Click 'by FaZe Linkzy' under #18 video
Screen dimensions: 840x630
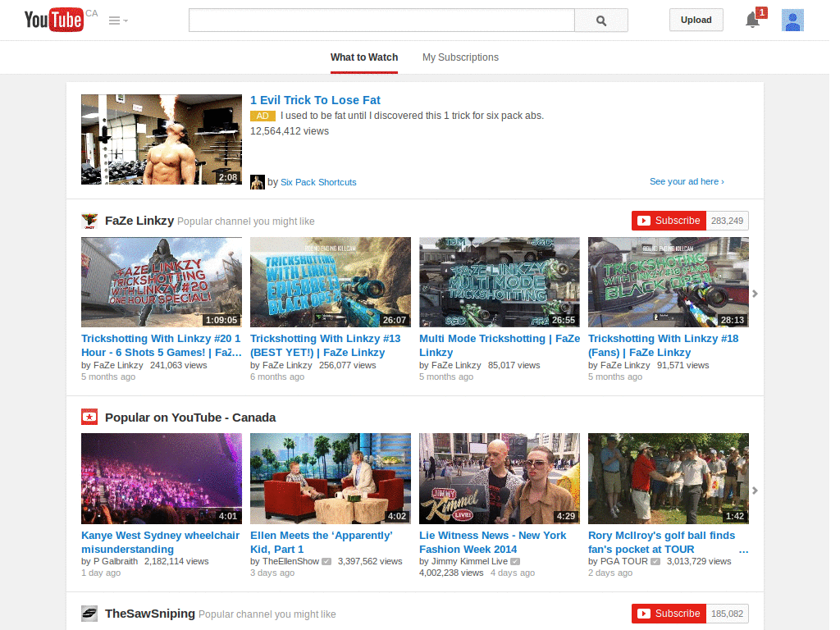tap(619, 365)
